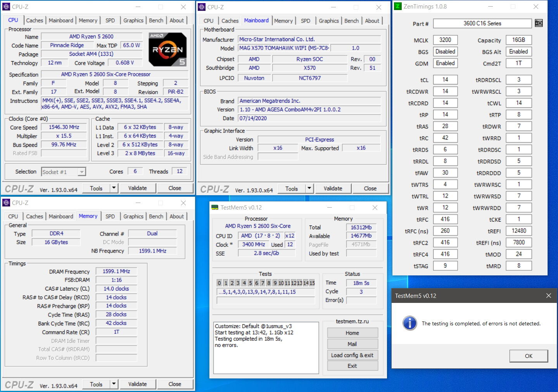
Task: Click the DRAM Frequency value 1599.1 MHz
Action: [x=116, y=272]
